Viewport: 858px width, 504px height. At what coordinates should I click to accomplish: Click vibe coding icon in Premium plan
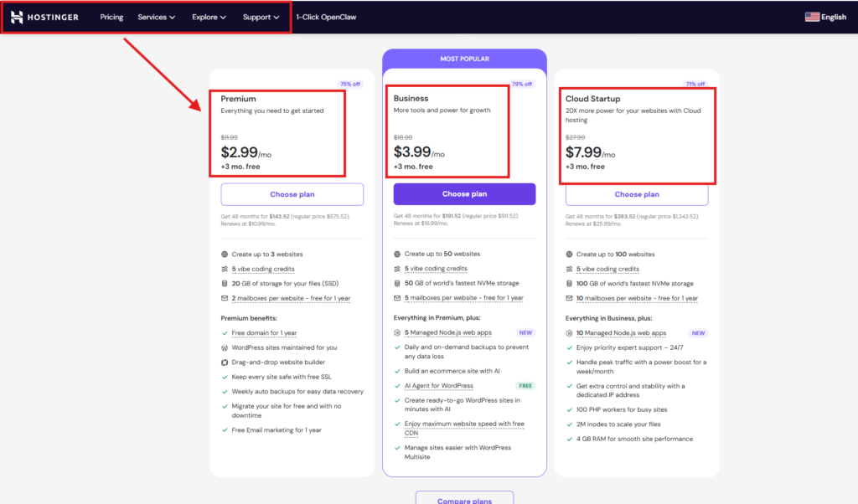225,269
